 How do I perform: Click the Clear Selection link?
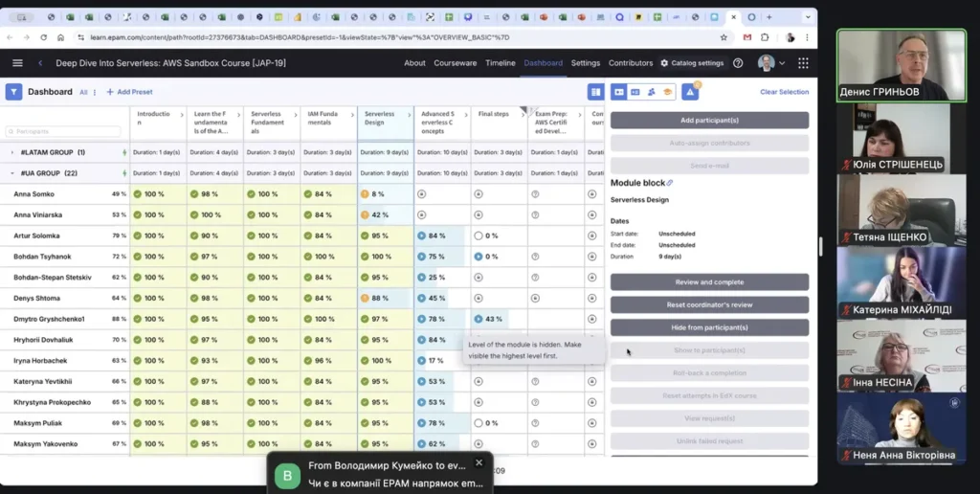pyautogui.click(x=784, y=92)
